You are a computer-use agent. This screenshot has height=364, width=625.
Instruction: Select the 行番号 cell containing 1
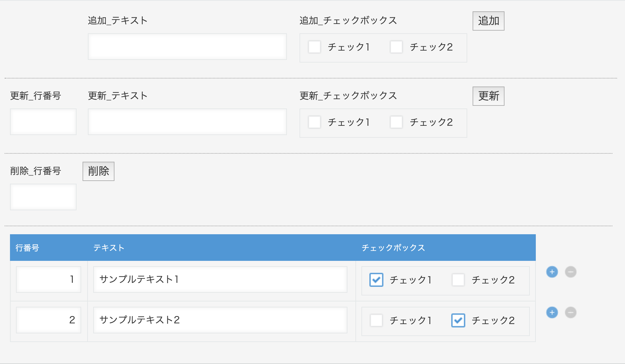pyautogui.click(x=49, y=279)
